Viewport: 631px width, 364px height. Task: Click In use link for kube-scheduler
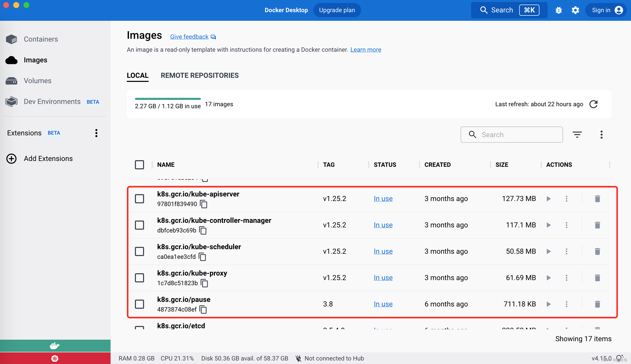coord(383,251)
